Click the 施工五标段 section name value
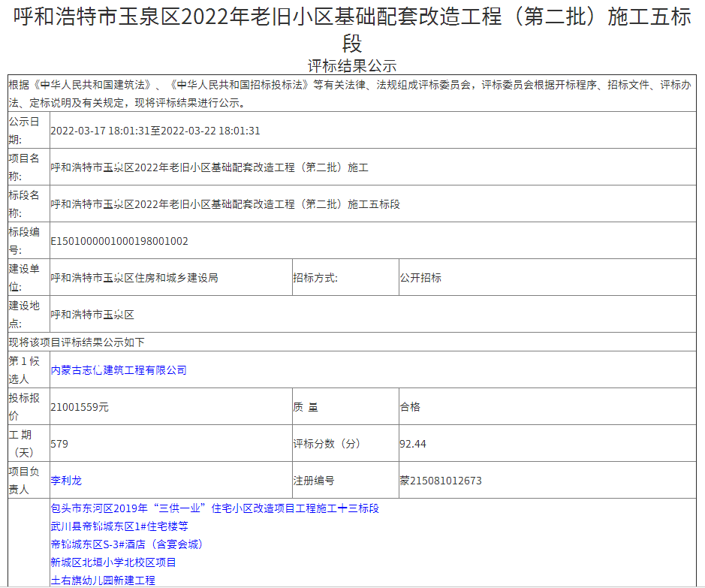This screenshot has width=705, height=588. pos(225,204)
